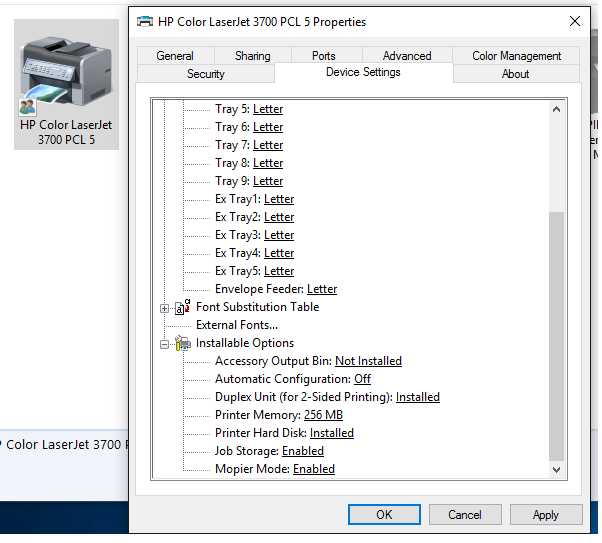Change Ex Tray5 Letter value
This screenshot has height=543, width=602.
[279, 271]
